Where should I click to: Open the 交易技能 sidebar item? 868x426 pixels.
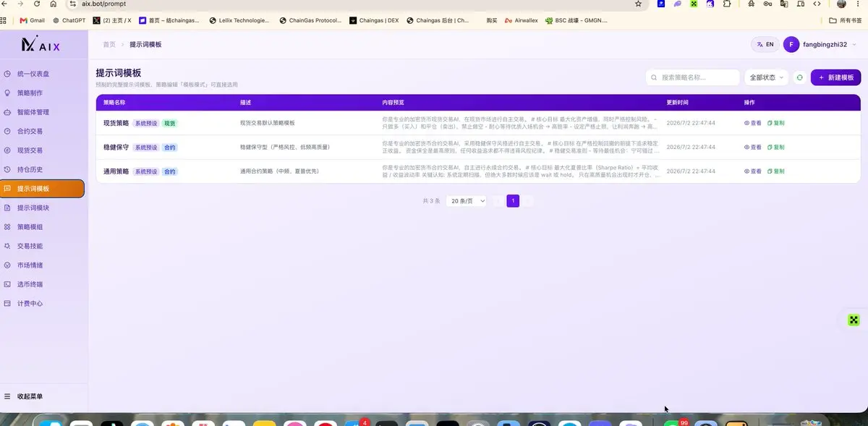43,246
